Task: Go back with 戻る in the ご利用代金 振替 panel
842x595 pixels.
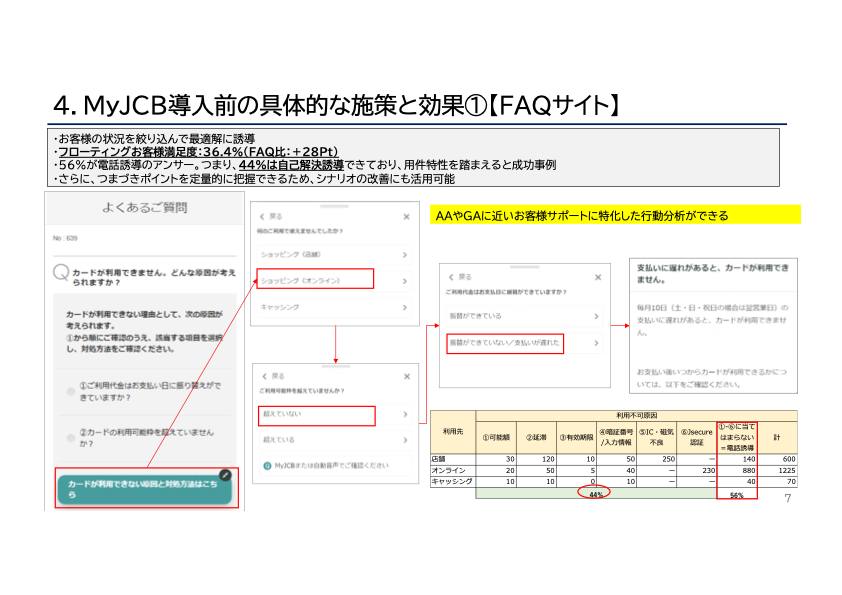Action: [x=460, y=277]
